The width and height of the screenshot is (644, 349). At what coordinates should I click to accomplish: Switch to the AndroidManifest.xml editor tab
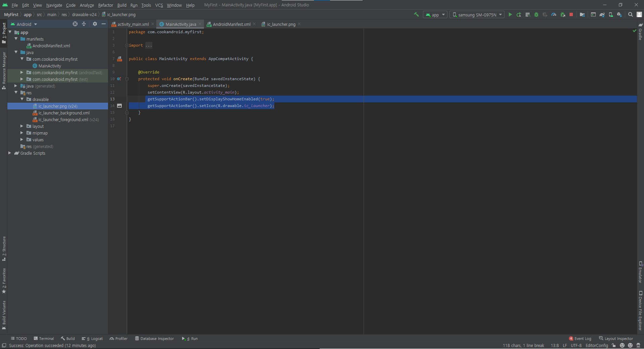(x=231, y=24)
